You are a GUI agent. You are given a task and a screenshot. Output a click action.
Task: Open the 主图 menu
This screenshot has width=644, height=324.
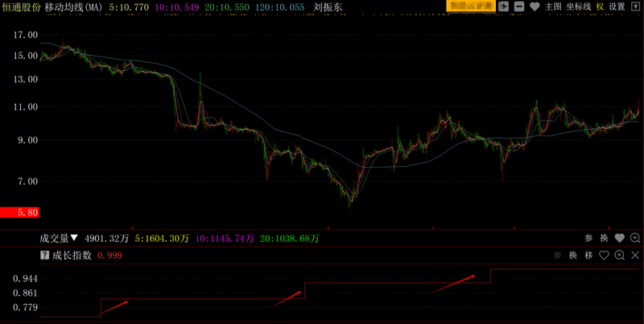pos(553,6)
